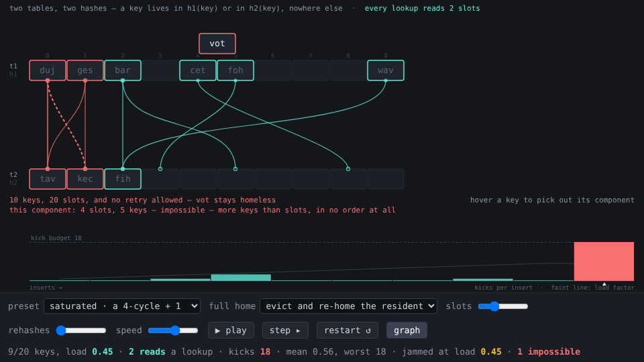Select key wav in table t1
644x362 pixels.
[x=386, y=70]
